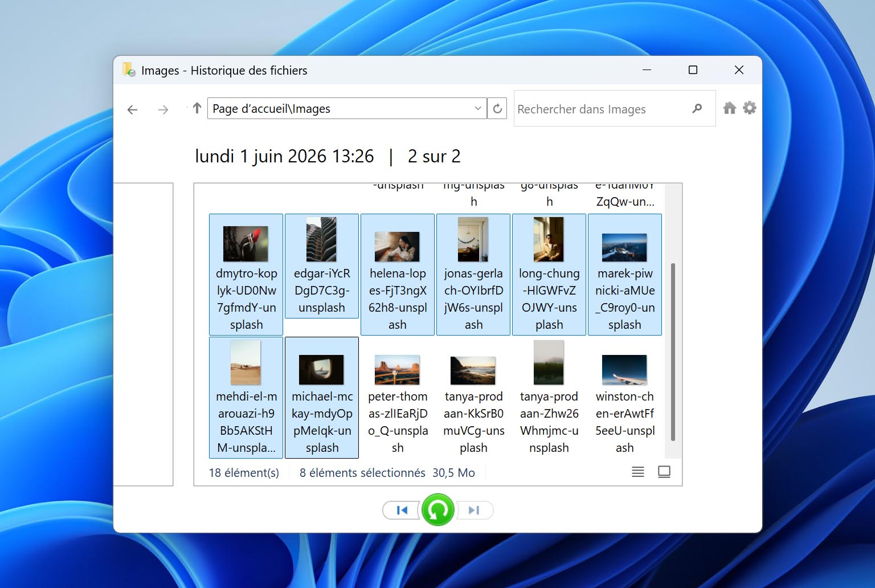Viewport: 875px width, 588px height.
Task: Open the Home page icon
Action: (729, 108)
